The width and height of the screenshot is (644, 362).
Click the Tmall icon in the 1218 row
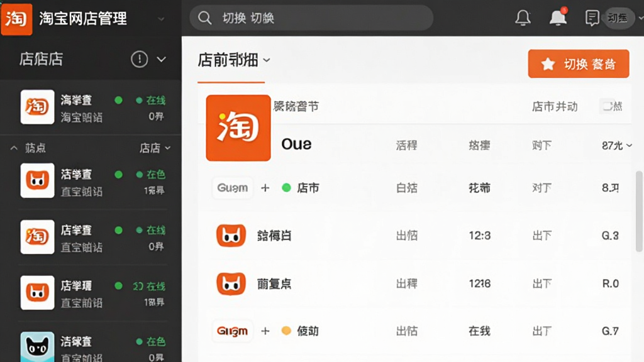coord(231,283)
